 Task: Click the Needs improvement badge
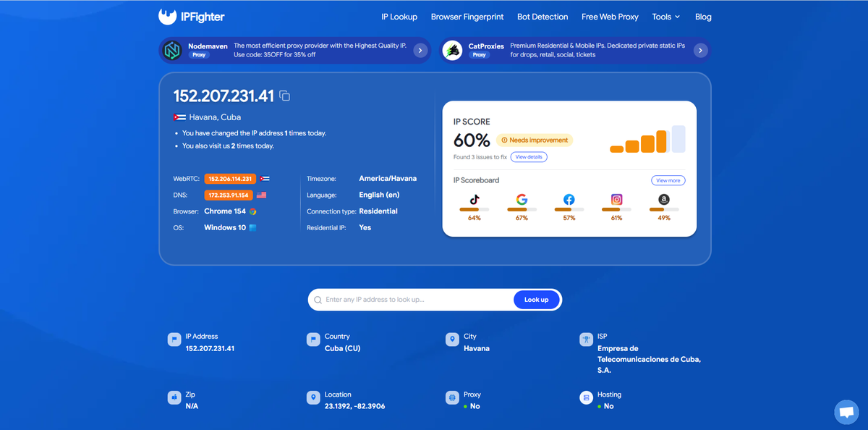(x=535, y=140)
